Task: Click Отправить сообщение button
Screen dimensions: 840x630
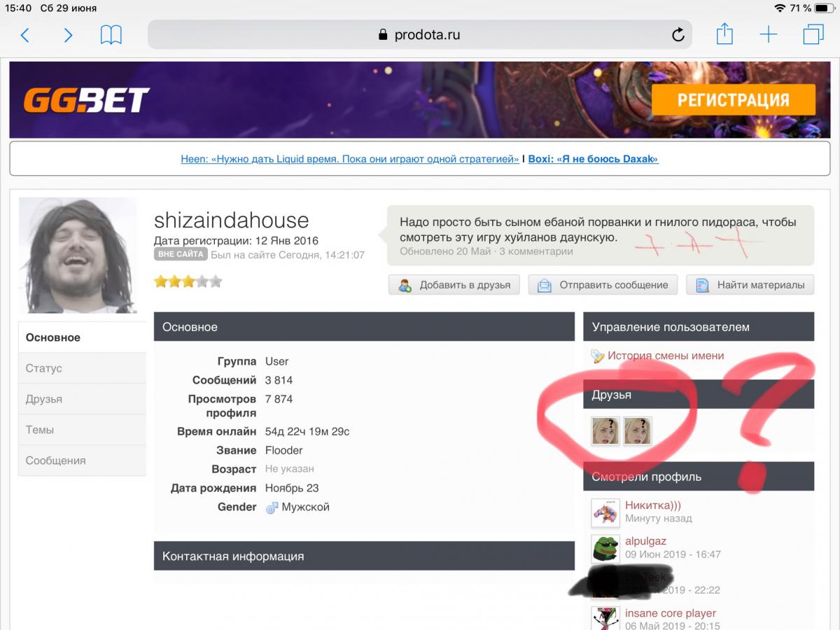Action: 603,285
